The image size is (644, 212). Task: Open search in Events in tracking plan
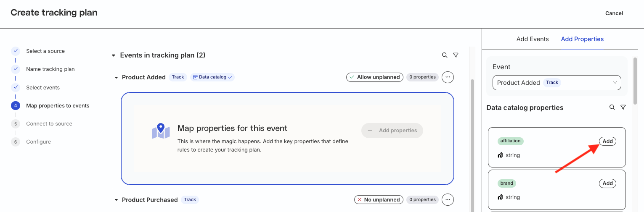[x=445, y=55]
